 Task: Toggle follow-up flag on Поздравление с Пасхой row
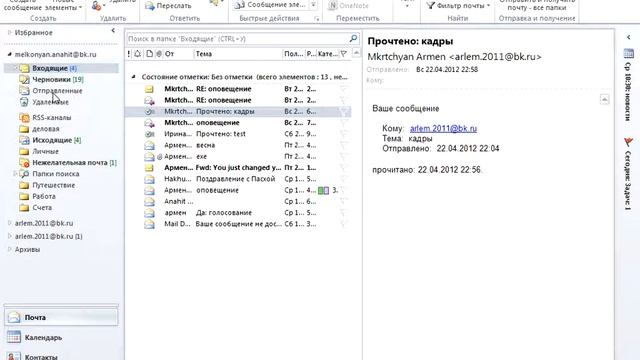(344, 179)
